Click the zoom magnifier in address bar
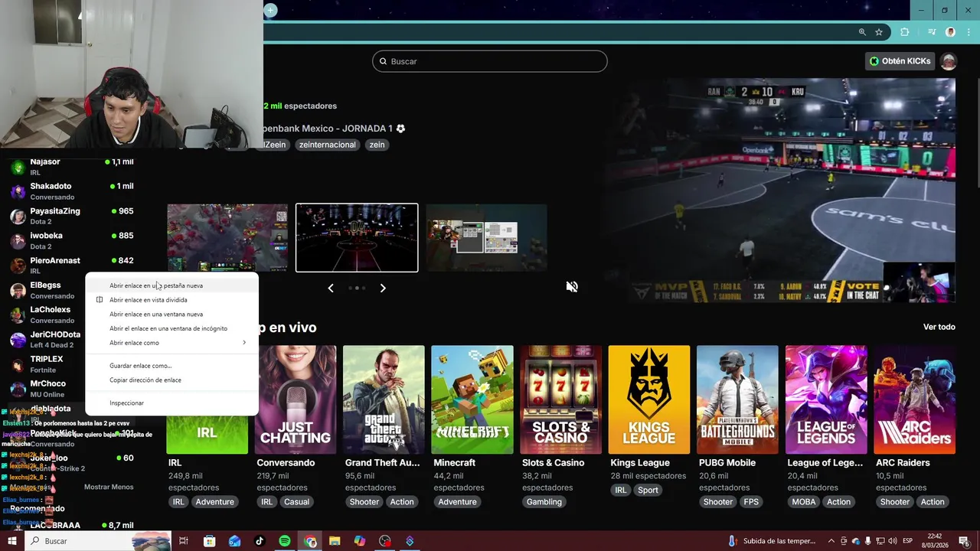980x551 pixels. [862, 32]
